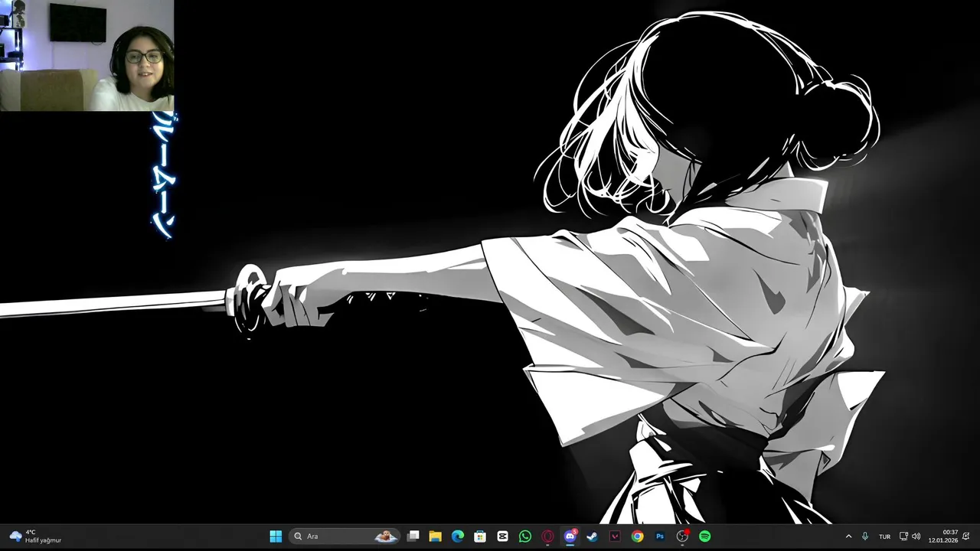Open the clock and date 00:37
Image resolution: width=980 pixels, height=551 pixels.
[943, 536]
